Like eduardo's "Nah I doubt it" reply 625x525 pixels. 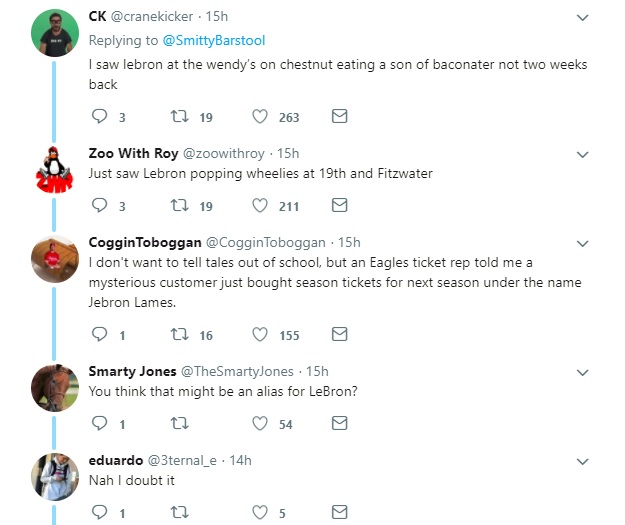[260, 513]
